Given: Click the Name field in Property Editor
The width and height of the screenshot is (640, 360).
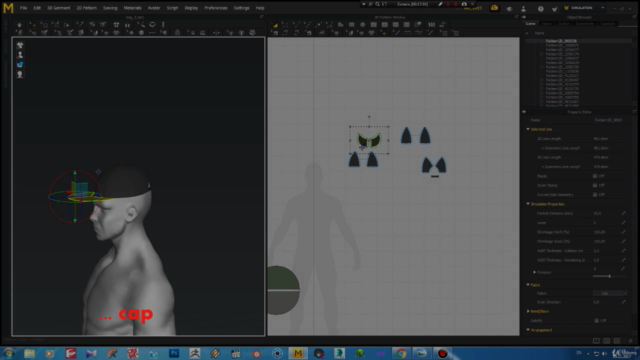Looking at the screenshot, I should pos(609,120).
